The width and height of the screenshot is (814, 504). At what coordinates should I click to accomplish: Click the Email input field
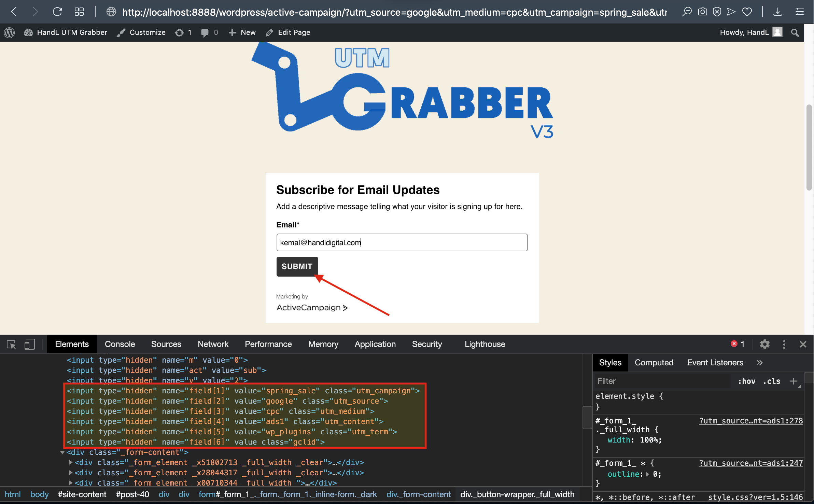(x=402, y=242)
